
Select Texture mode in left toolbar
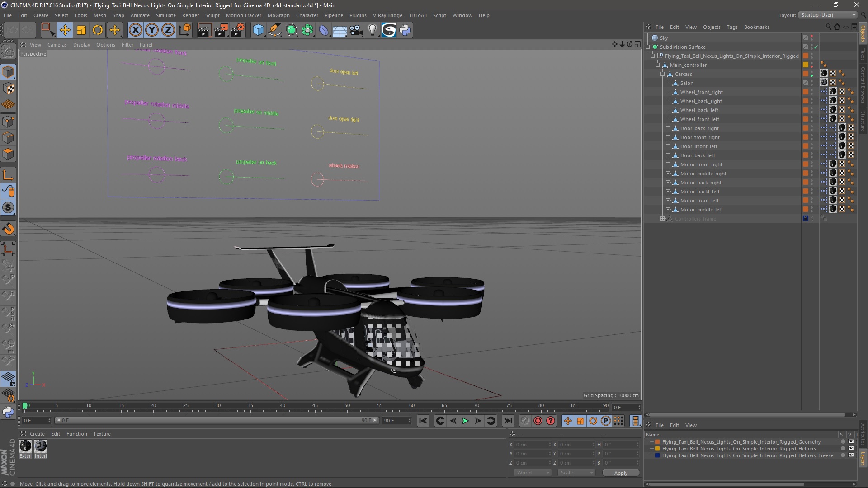(8, 88)
